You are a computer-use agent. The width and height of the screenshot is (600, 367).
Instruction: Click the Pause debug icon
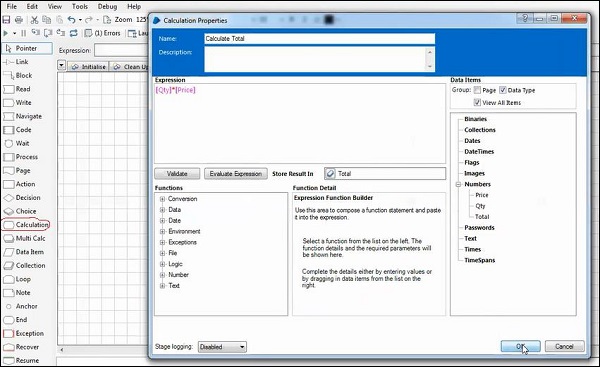point(24,34)
